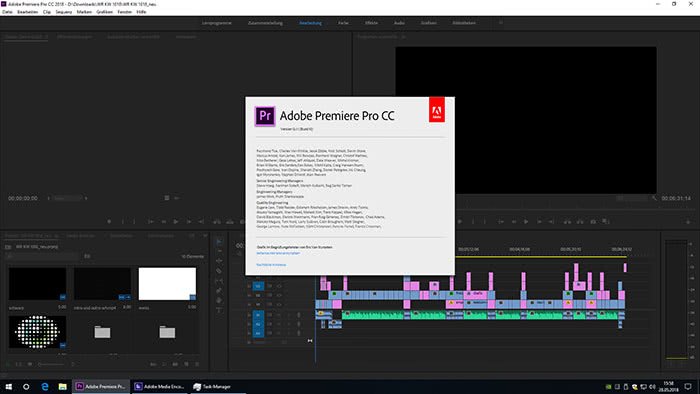Step forward one frame in Program monitor
This screenshot has height=394, width=700.
[539, 221]
